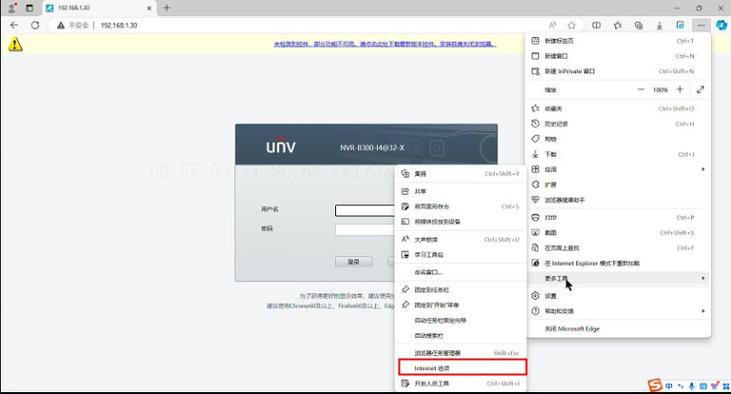Select New window (新建窗口) menu item
This screenshot has height=394, width=731.
point(618,56)
